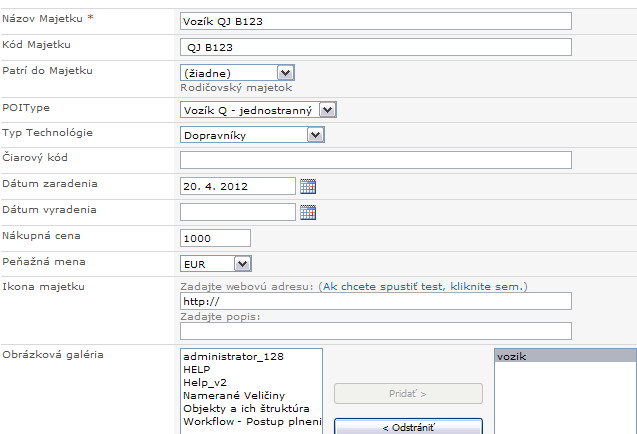Click the http:// web address field
The width and height of the screenshot is (637, 434).
tap(376, 301)
